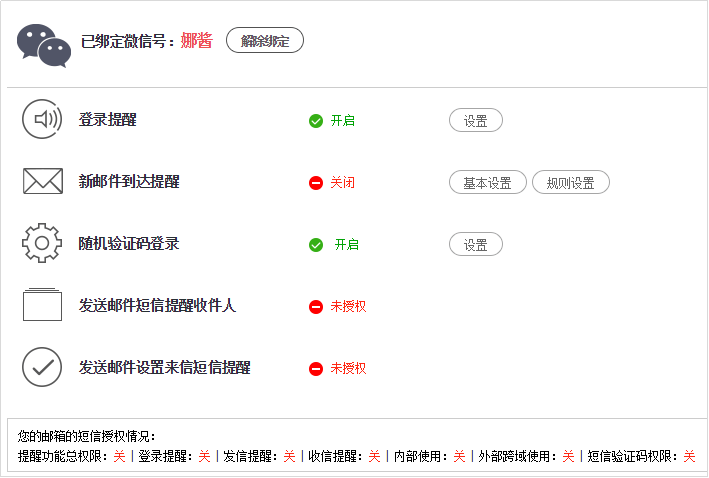Screen dimensions: 709x478
Task: Click the 发送邮件设置来信短信提醒 title
Action: click(x=165, y=367)
